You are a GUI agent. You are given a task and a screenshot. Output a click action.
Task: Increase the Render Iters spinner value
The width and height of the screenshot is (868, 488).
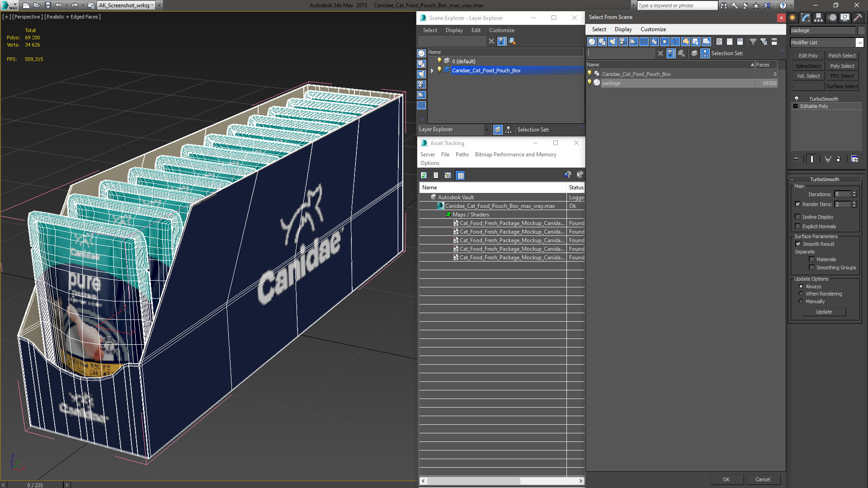[x=854, y=203]
